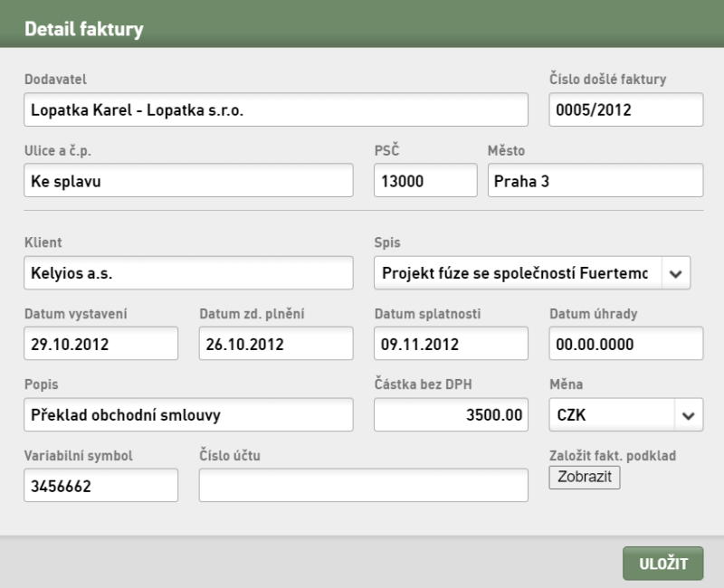Select the CZK currency value box
Image resolution: width=724 pixels, height=588 pixels.
[x=612, y=415]
